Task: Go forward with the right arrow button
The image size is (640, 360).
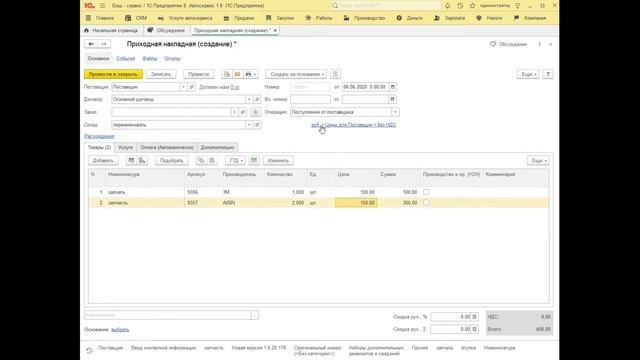Action: (x=104, y=44)
